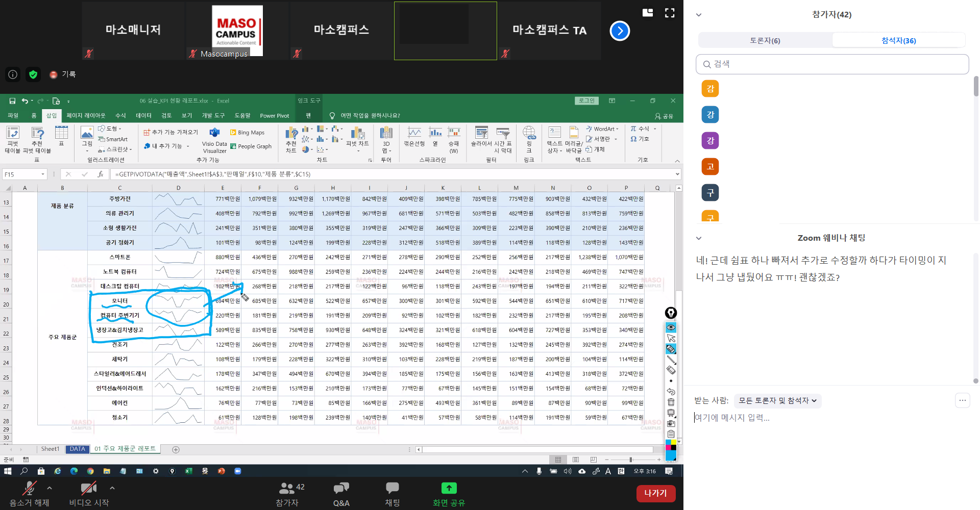Start video with 비디오 시작
The height and width of the screenshot is (510, 980).
[89, 494]
